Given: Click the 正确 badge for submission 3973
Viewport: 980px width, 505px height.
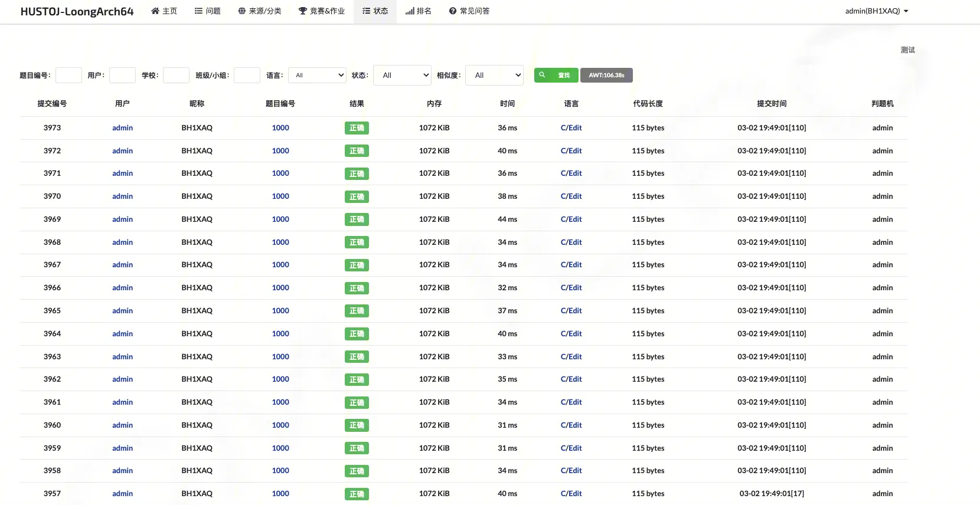Looking at the screenshot, I should (x=357, y=128).
